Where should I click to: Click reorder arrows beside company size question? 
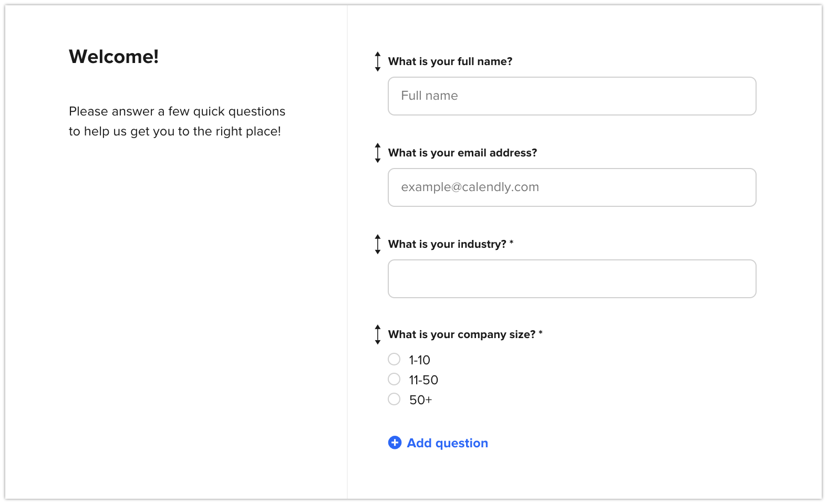coord(377,334)
